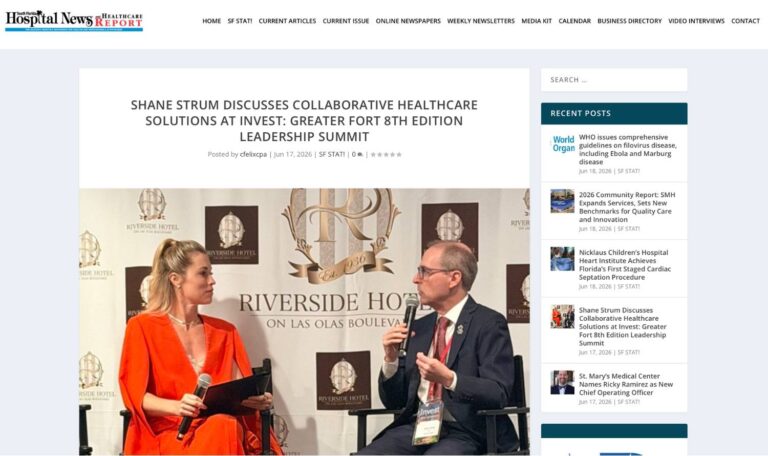
Task: Open the HOME menu item
Action: point(212,21)
